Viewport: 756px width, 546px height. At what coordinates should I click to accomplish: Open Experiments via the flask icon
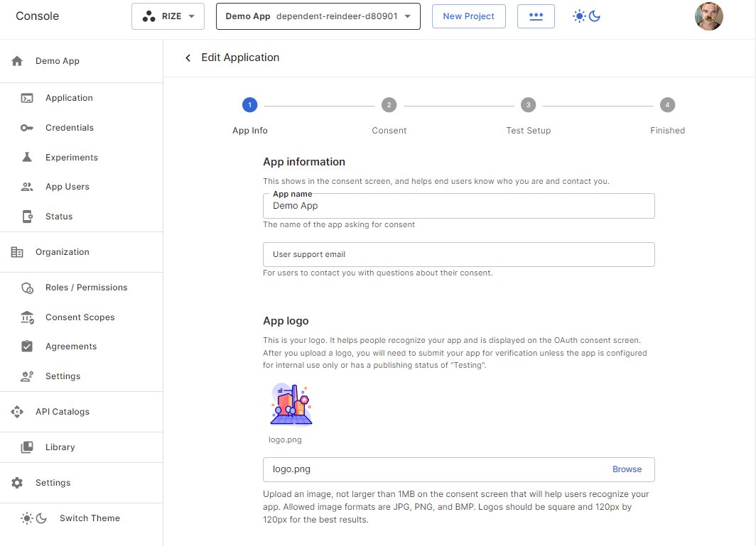click(27, 158)
